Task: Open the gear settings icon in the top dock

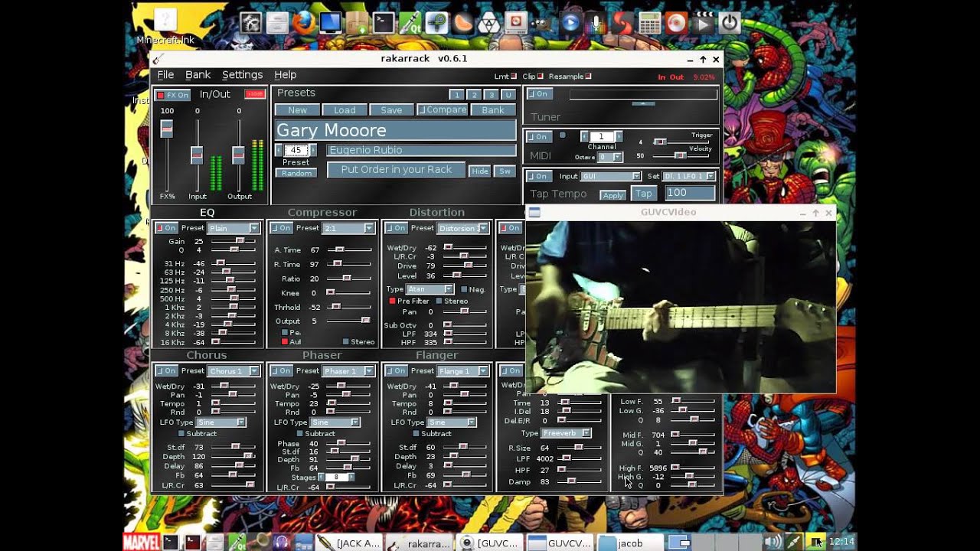Action: tap(250, 22)
